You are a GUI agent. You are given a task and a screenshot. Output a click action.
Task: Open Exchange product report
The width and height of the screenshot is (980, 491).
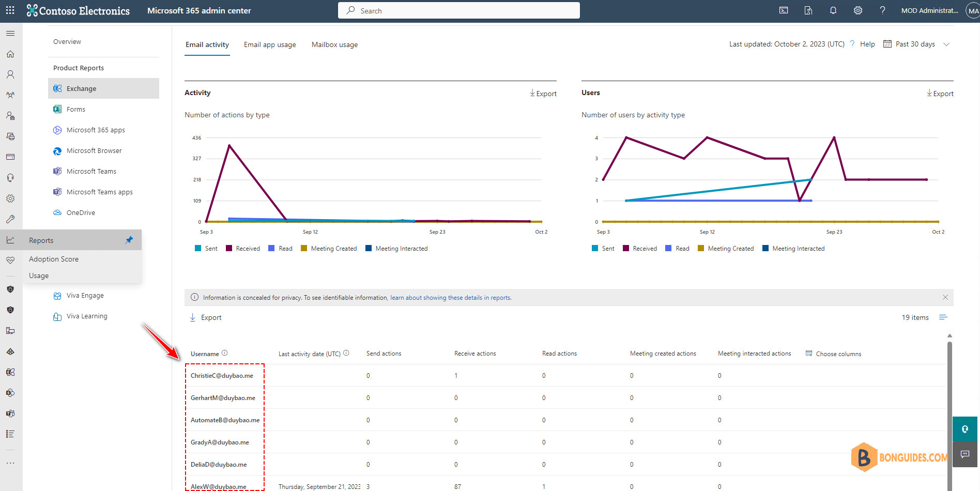click(x=103, y=88)
